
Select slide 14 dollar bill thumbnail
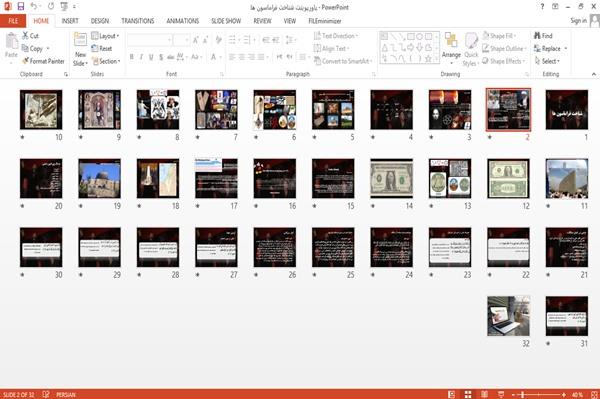coord(391,179)
